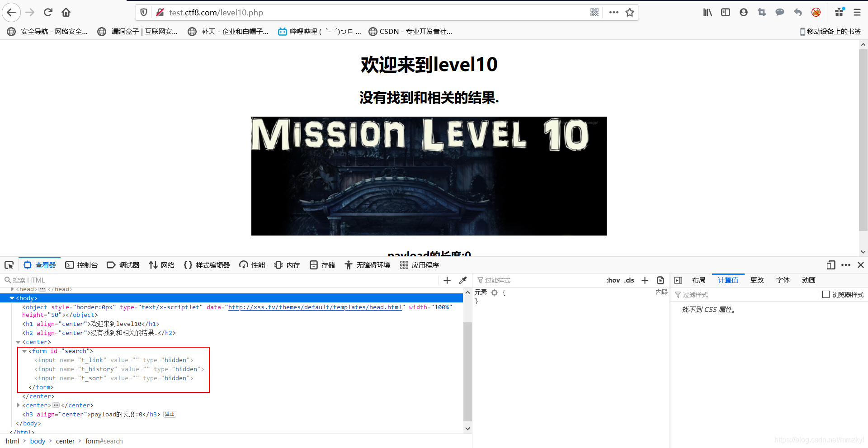This screenshot has width=868, height=448.
Task: Open the 漏洞盒子 bookmark
Action: 138,32
